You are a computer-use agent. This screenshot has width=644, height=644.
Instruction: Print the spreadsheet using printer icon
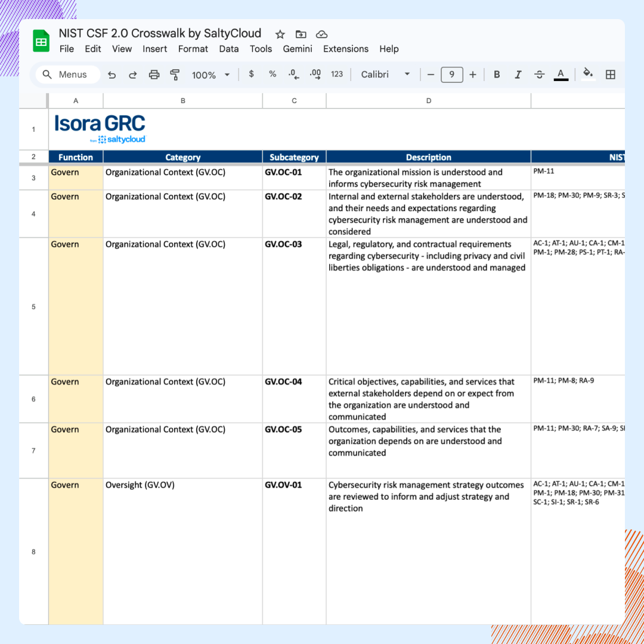154,75
